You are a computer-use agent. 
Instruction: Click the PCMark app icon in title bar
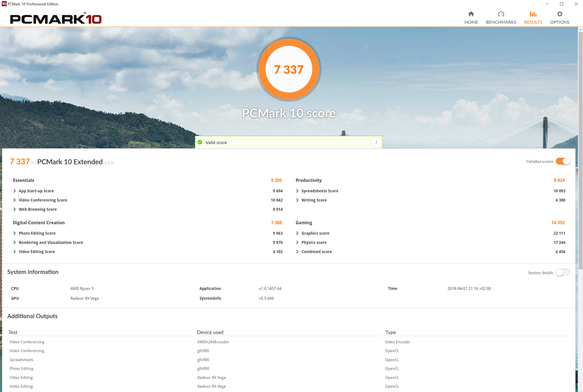click(x=4, y=4)
